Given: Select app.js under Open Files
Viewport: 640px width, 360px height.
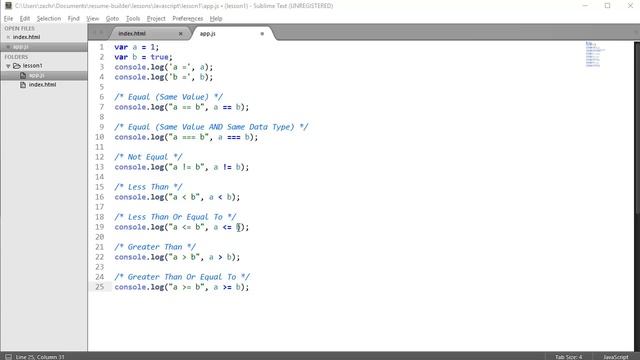Looking at the screenshot, I should click(21, 47).
